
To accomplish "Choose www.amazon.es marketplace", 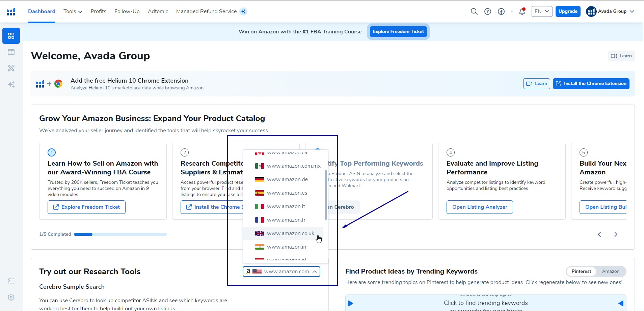I will coord(283,193).
